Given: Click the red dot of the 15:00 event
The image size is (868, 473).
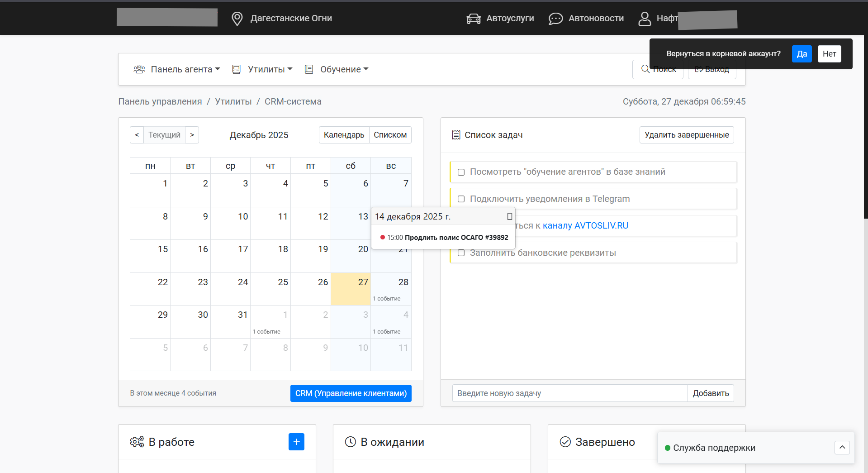Looking at the screenshot, I should tap(383, 237).
